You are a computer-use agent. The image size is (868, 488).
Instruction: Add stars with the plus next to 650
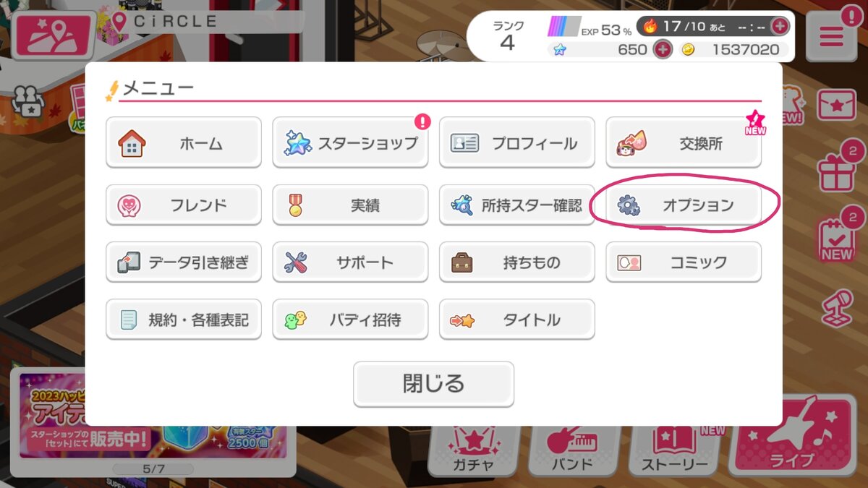[663, 49]
